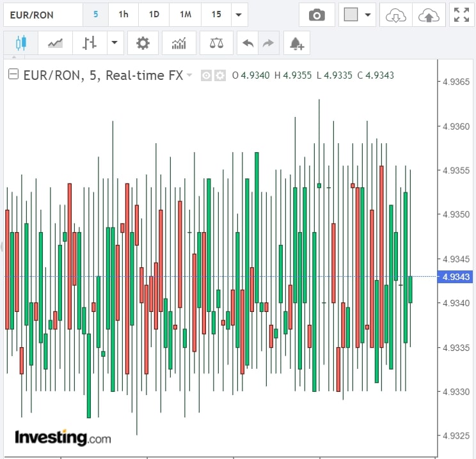This screenshot has height=459, width=476.
Task: Switch to the line/area chart style
Action: coord(55,43)
